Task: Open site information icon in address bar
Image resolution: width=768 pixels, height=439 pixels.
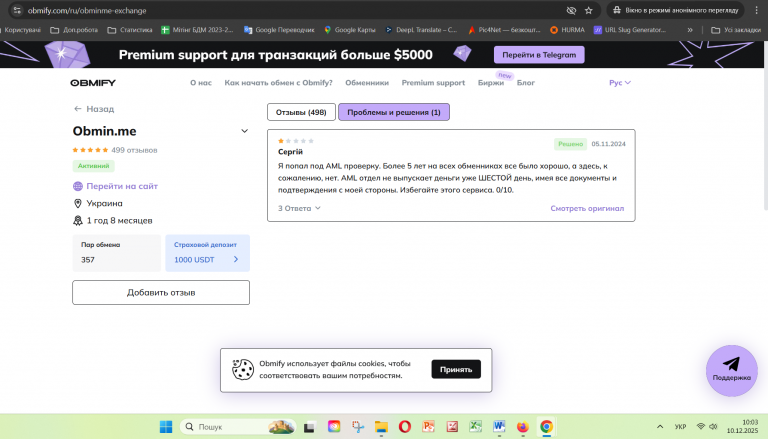Action: (x=17, y=10)
